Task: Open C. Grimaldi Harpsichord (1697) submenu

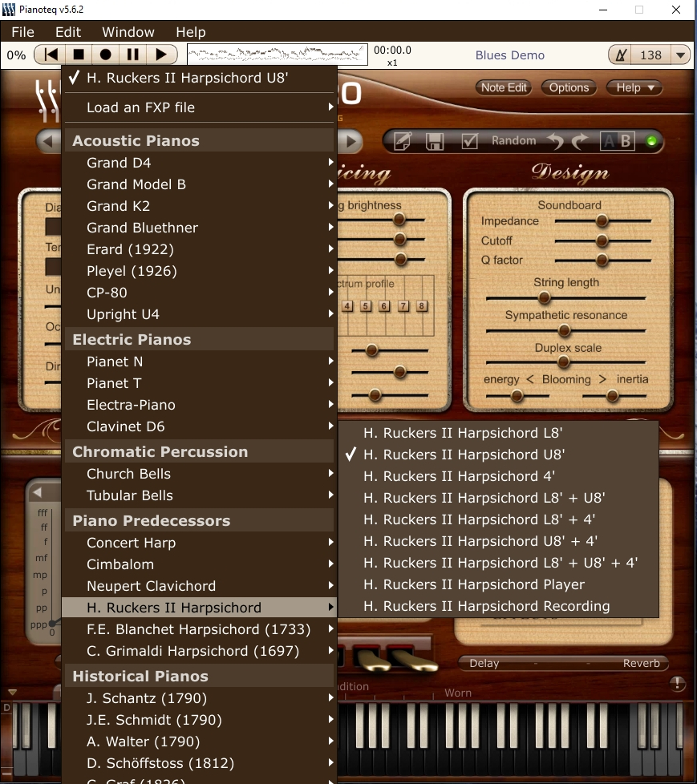Action: click(x=199, y=651)
